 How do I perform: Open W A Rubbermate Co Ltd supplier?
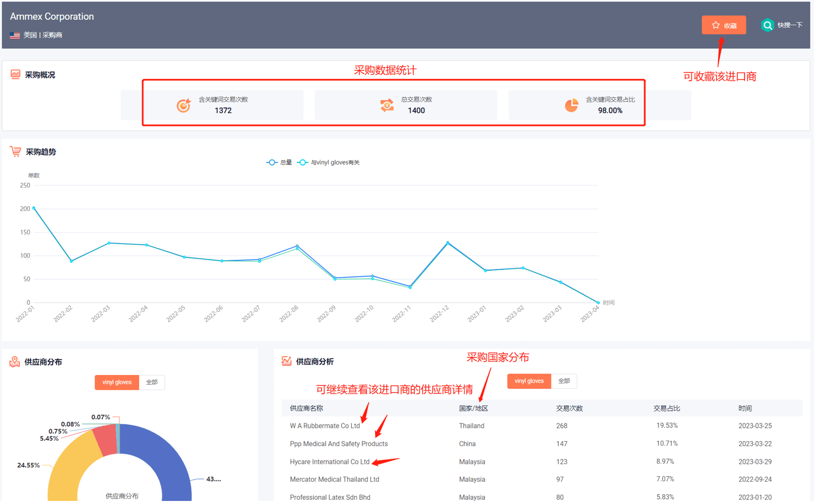tap(324, 426)
